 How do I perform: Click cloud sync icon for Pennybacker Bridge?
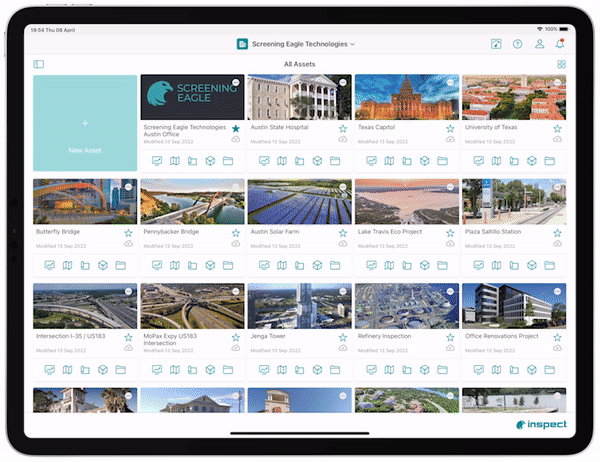click(236, 243)
